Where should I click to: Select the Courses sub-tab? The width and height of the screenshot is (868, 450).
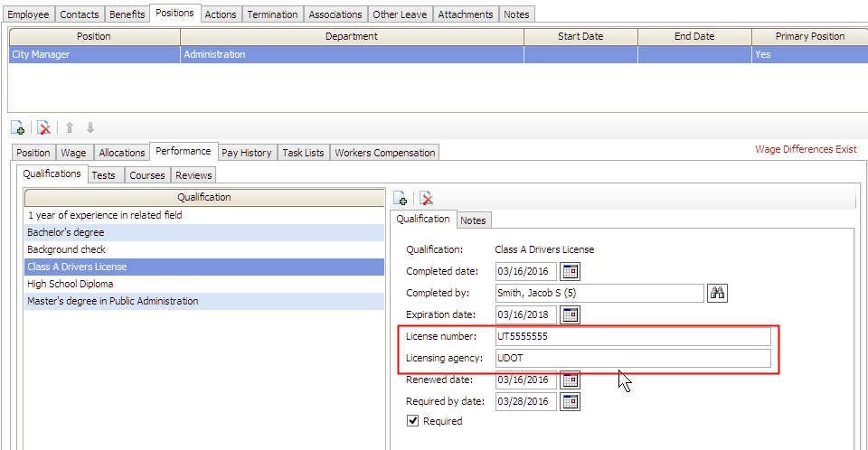click(146, 175)
